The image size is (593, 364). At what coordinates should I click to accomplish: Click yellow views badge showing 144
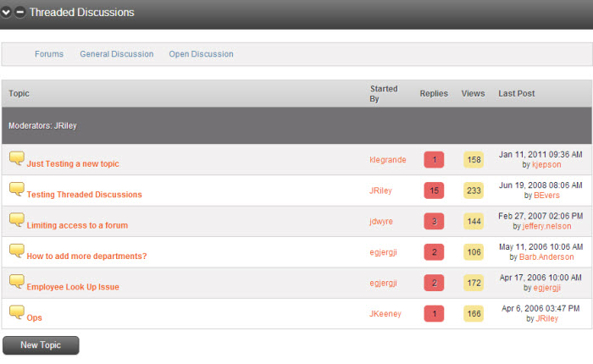(x=474, y=222)
